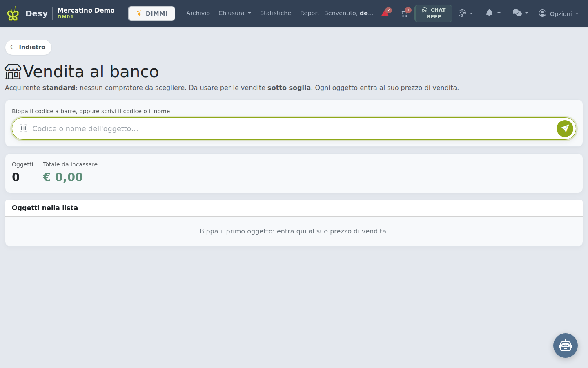Go back with the Indietro button
The width and height of the screenshot is (588, 368).
click(28, 47)
